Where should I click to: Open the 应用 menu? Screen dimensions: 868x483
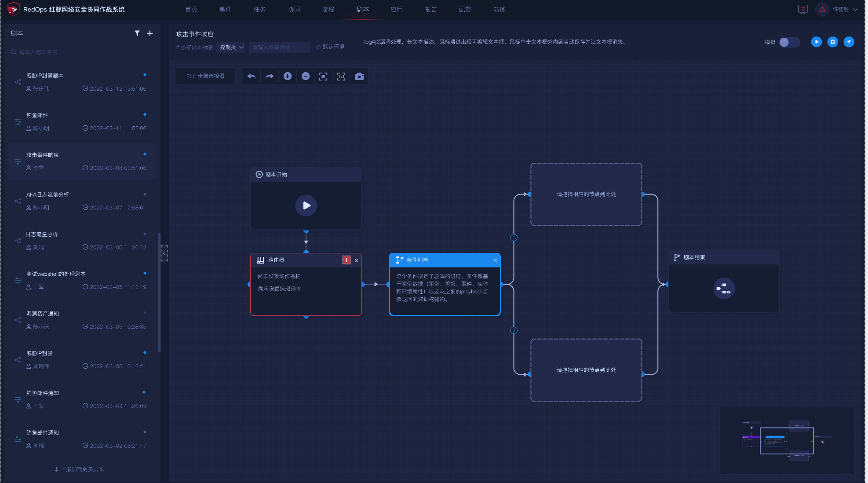[x=397, y=9]
